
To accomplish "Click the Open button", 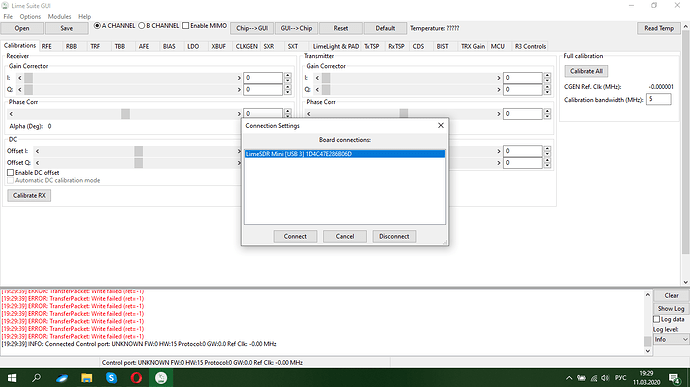I will [x=22, y=28].
